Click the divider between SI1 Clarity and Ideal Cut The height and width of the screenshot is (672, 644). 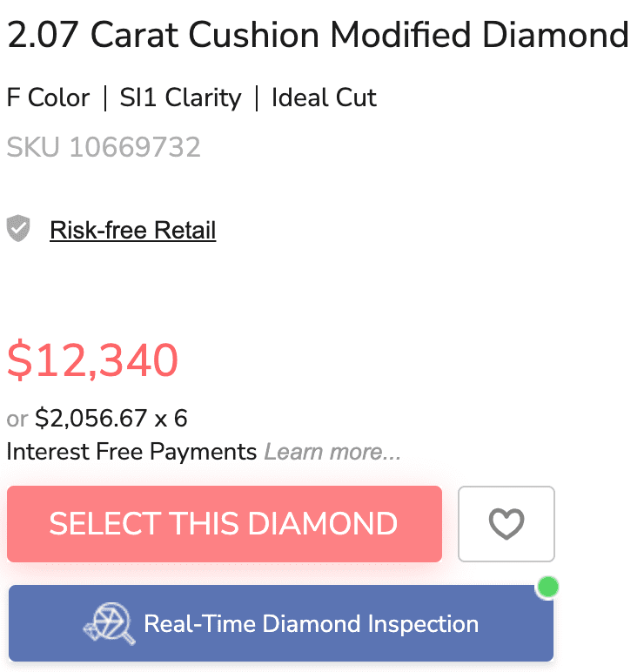click(257, 97)
